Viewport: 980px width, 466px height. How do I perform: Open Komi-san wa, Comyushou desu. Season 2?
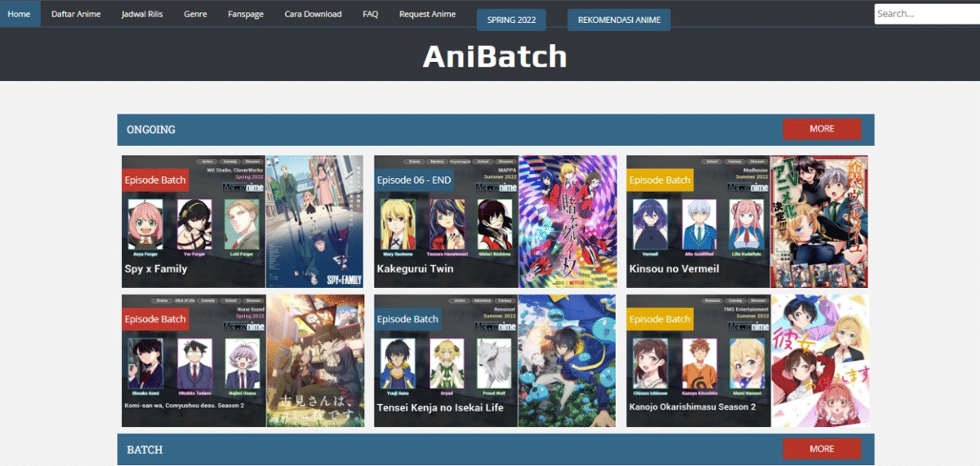coord(185,405)
